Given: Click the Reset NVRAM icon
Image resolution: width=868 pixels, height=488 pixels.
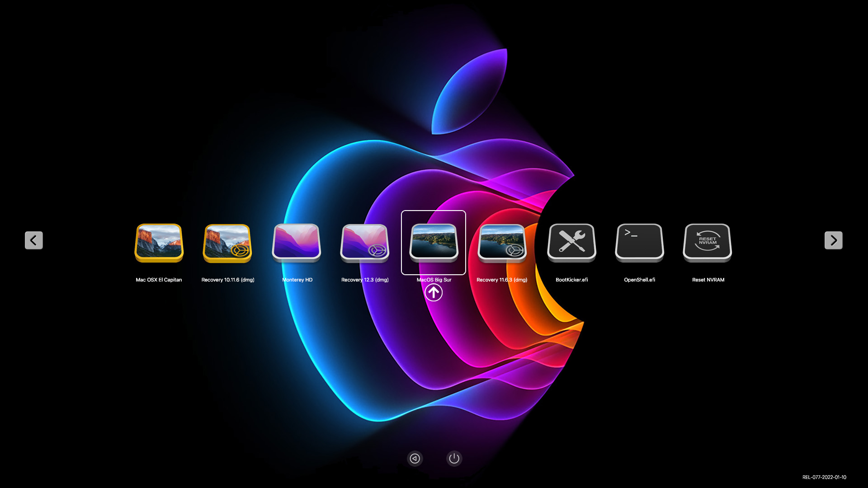Looking at the screenshot, I should pos(708,243).
